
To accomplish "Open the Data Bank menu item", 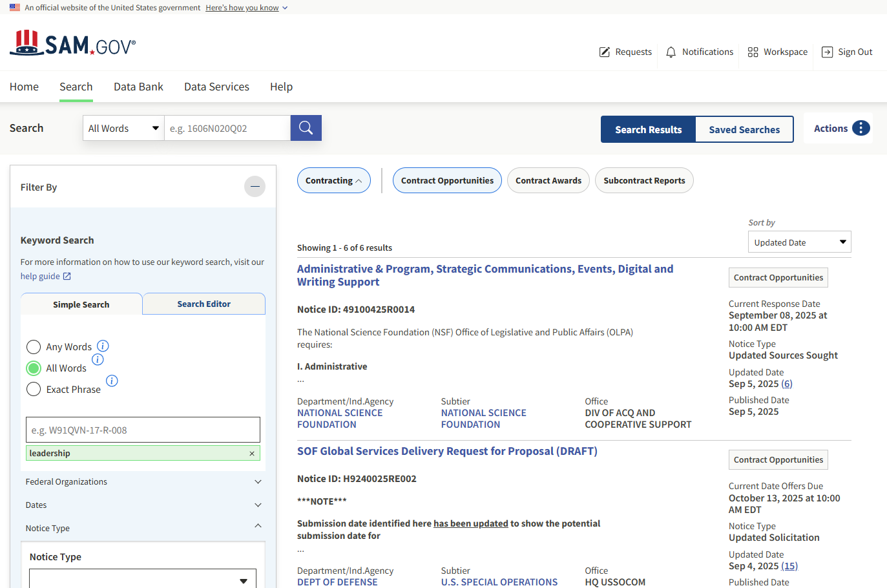I will tap(138, 87).
